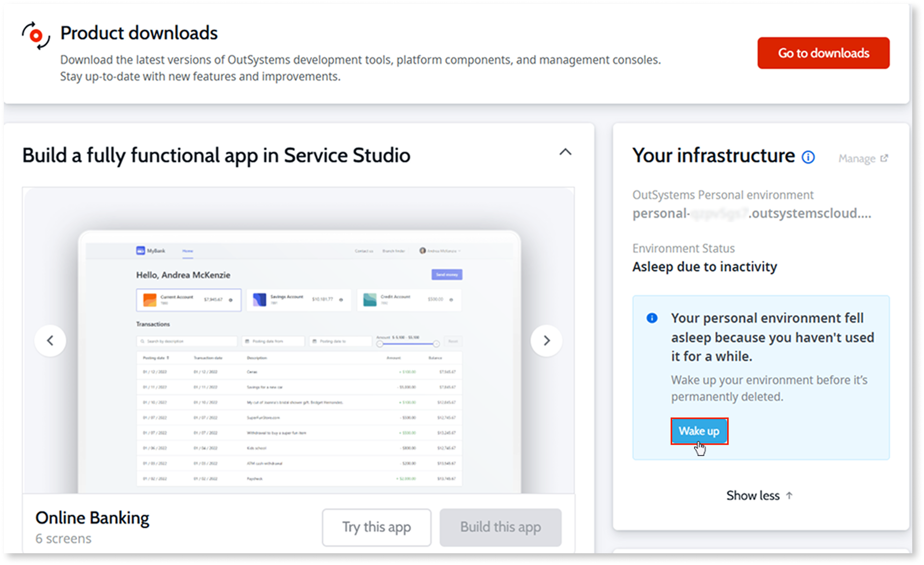Collapse the Build a fully functional app section
924x565 pixels.
(x=565, y=152)
